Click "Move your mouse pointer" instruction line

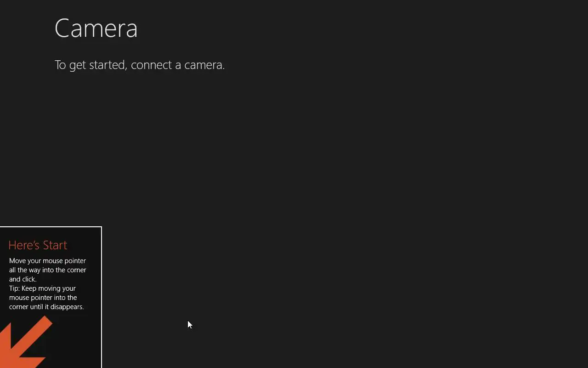click(47, 261)
